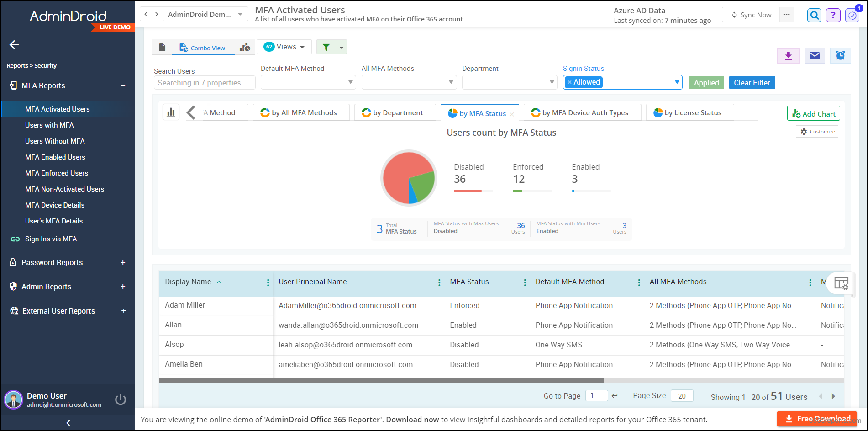Viewport: 868px width, 431px height.
Task: Go to previous page arrow
Action: coord(821,396)
